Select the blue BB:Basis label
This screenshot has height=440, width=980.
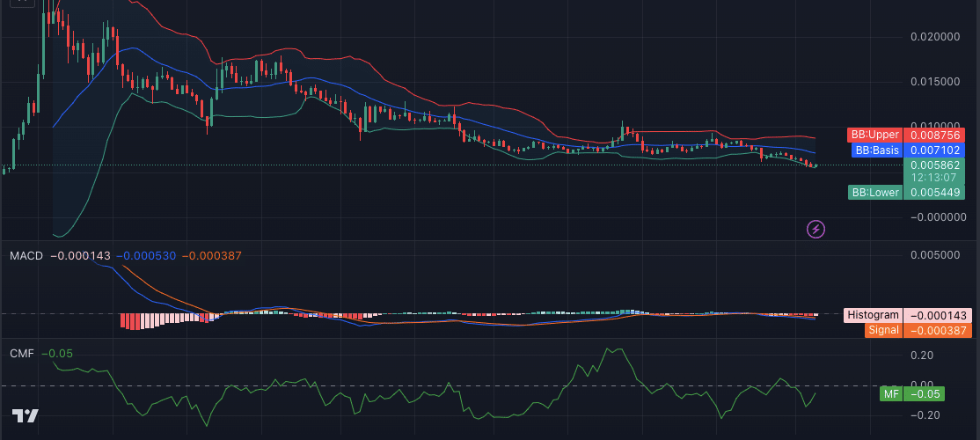(877, 150)
